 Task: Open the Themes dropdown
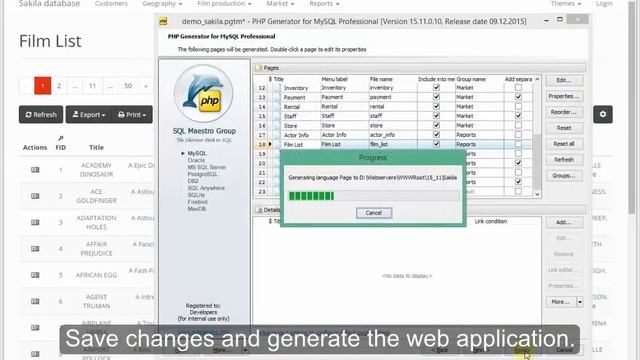[566, 4]
